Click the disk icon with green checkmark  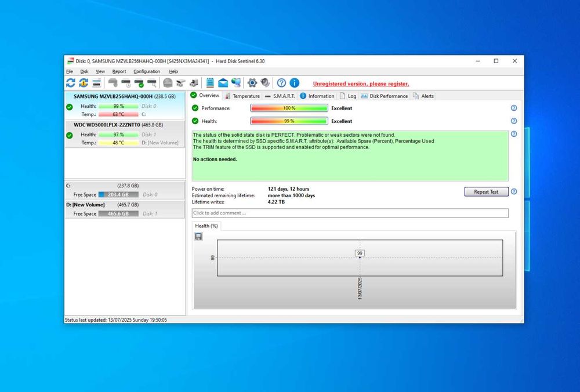[x=139, y=83]
